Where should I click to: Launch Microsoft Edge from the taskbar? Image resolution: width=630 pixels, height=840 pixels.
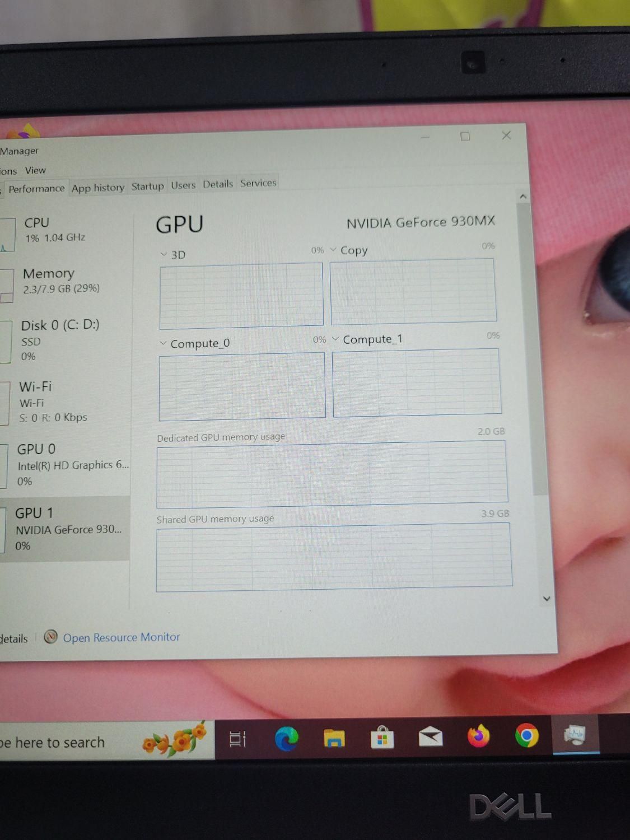click(286, 739)
